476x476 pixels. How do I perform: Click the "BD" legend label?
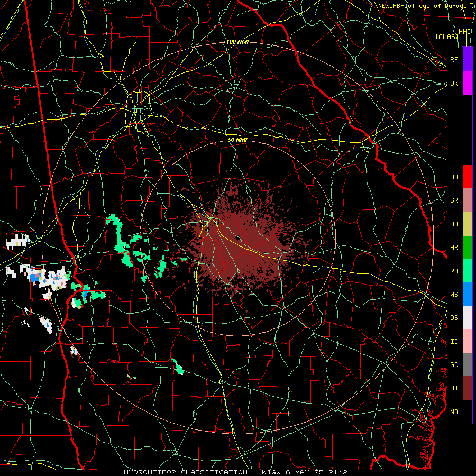[x=454, y=224]
